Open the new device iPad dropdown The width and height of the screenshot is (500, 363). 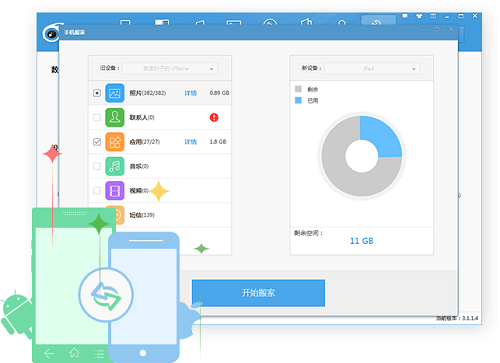click(372, 69)
